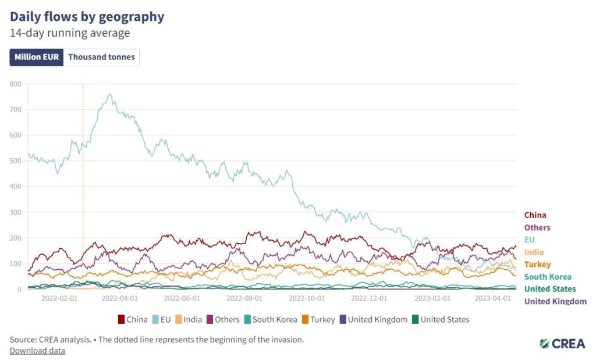Select the China line end label

tap(535, 215)
